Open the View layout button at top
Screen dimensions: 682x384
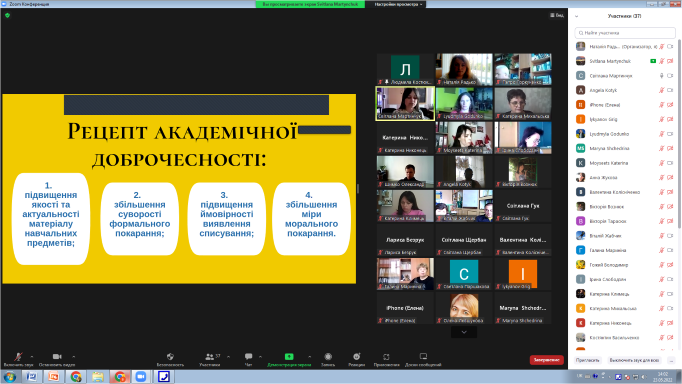[557, 15]
